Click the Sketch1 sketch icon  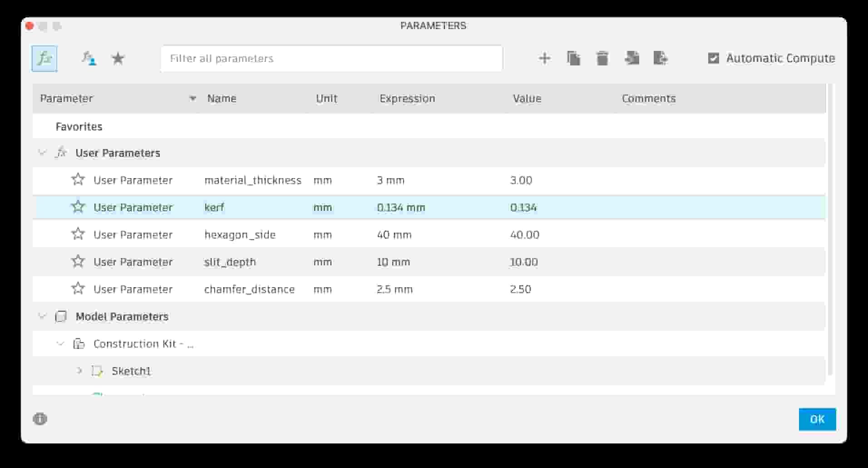point(97,371)
